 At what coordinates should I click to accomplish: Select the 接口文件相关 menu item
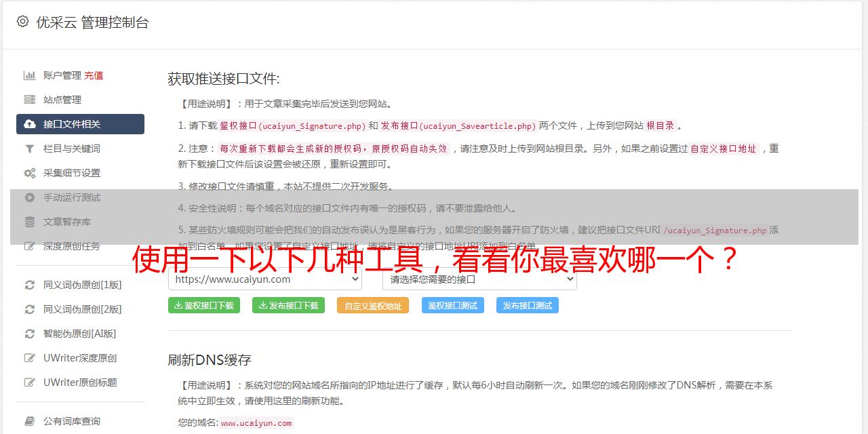pyautogui.click(x=80, y=124)
